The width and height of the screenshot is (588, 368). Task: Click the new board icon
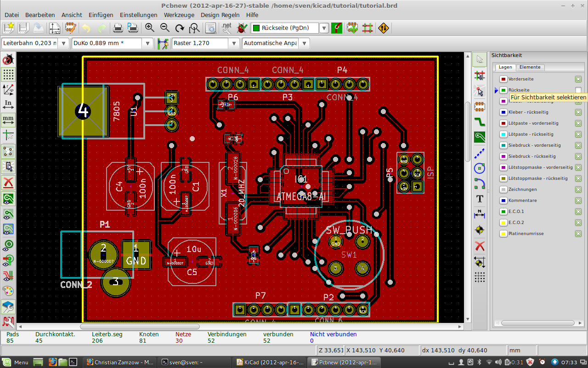(x=9, y=28)
